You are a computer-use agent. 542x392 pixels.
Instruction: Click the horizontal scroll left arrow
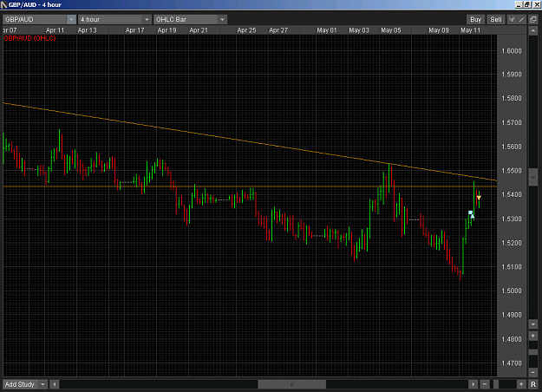pyautogui.click(x=55, y=384)
